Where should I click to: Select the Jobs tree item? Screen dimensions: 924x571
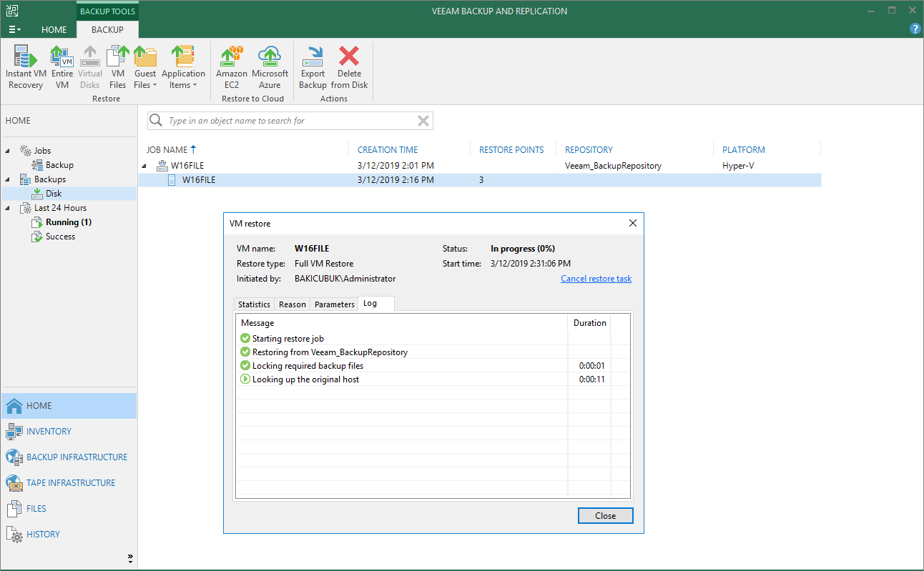pyautogui.click(x=42, y=151)
